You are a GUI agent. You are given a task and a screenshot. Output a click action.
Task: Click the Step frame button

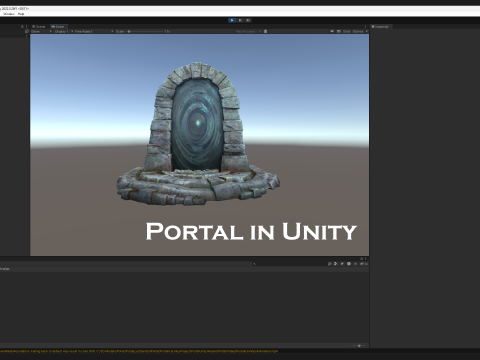click(x=248, y=20)
